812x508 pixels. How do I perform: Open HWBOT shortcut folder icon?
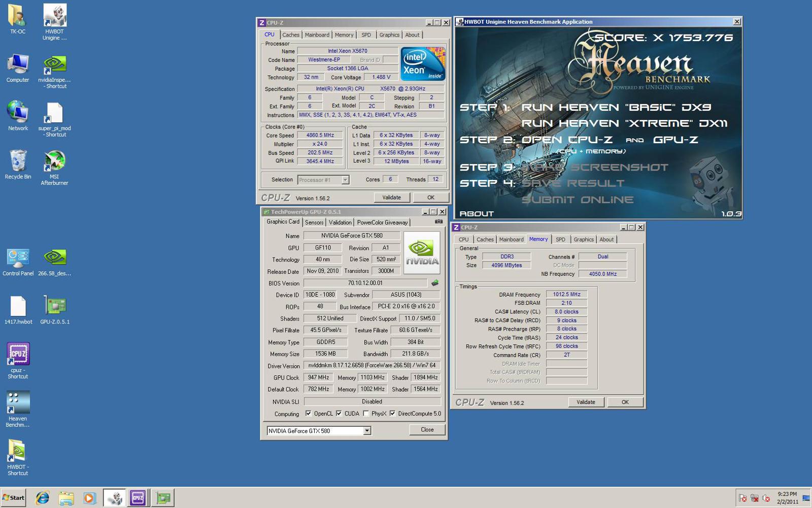click(x=18, y=457)
